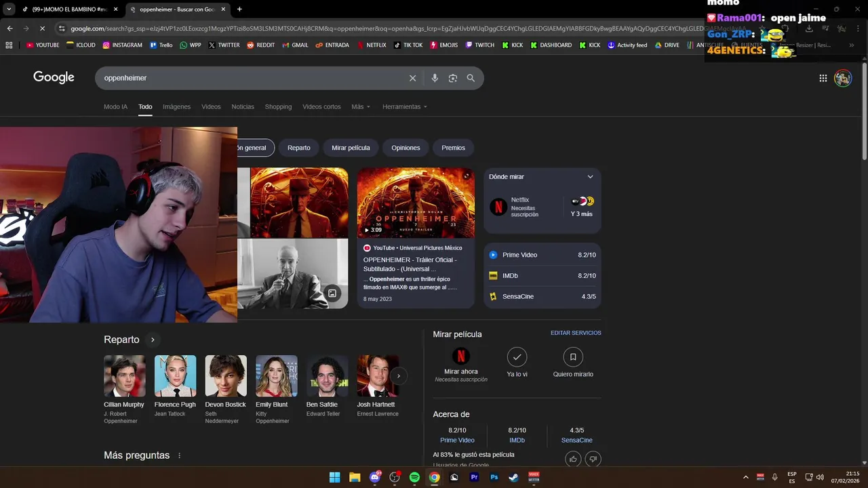This screenshot has height=488, width=868.
Task: Clear the Google search box text
Action: [412, 78]
